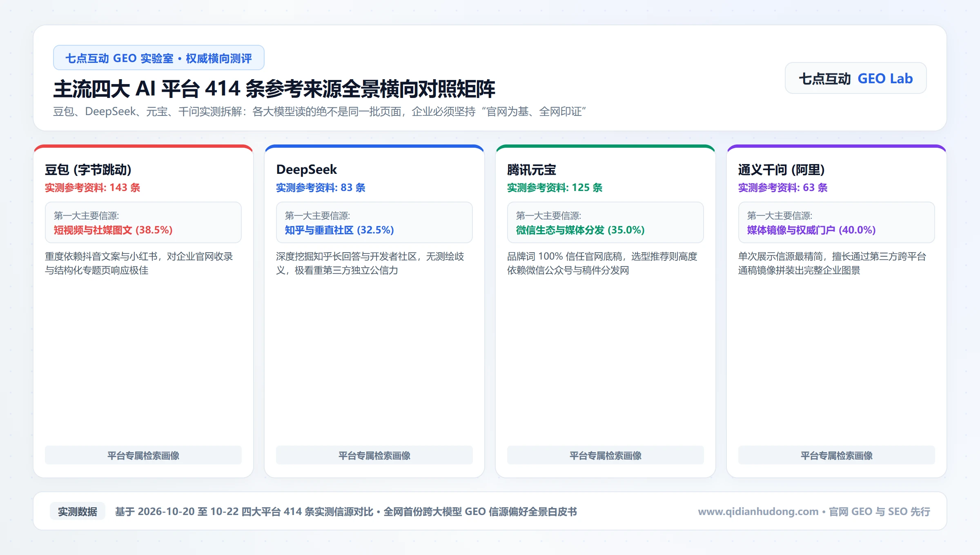Viewport: 980px width, 555px height.
Task: Click the 第一大主要信源 label in the 通义千问 card
Action: pos(780,215)
